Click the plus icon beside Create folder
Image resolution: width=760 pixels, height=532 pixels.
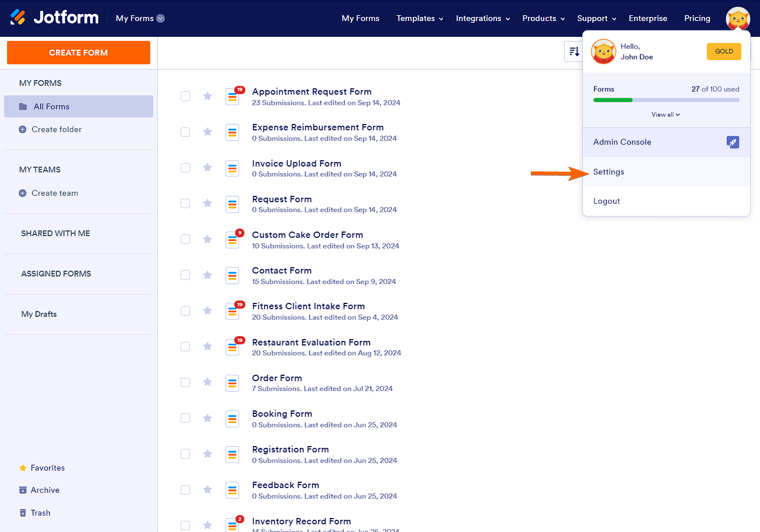(23, 129)
